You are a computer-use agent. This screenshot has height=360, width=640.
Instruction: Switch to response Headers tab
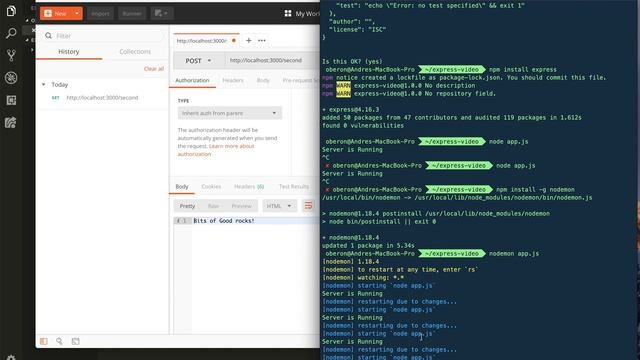pyautogui.click(x=249, y=187)
